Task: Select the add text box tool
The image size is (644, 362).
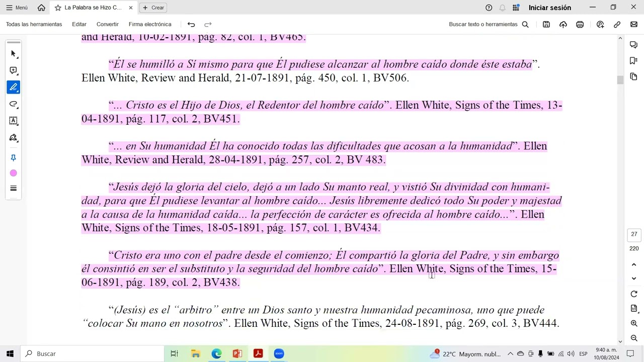Action: (x=14, y=121)
